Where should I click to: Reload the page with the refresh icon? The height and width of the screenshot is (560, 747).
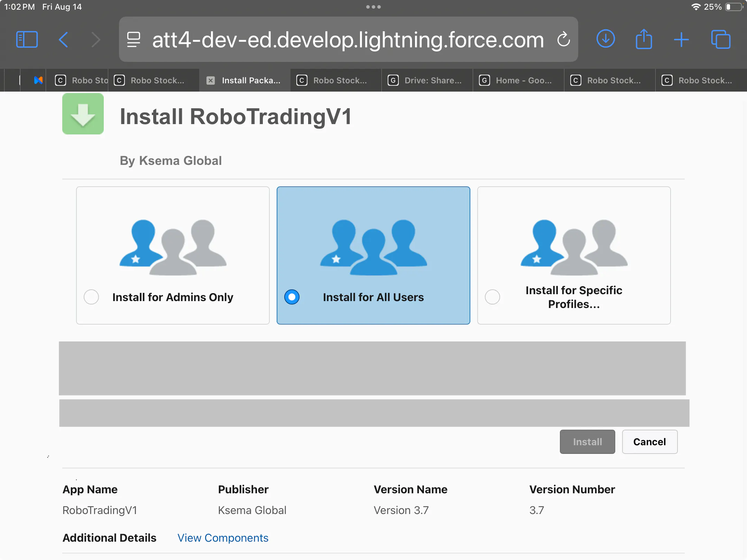tap(563, 39)
